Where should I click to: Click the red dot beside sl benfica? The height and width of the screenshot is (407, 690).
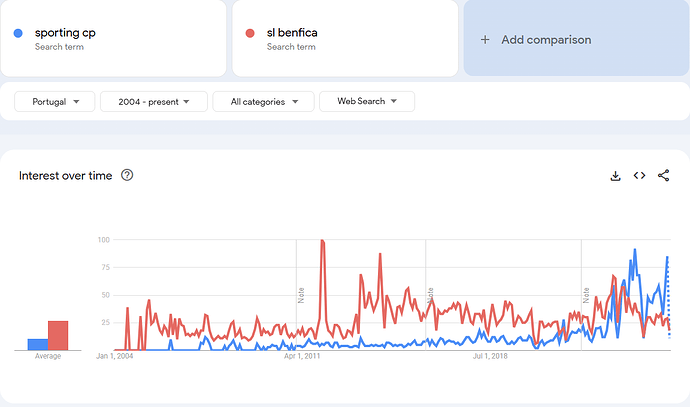[x=251, y=33]
